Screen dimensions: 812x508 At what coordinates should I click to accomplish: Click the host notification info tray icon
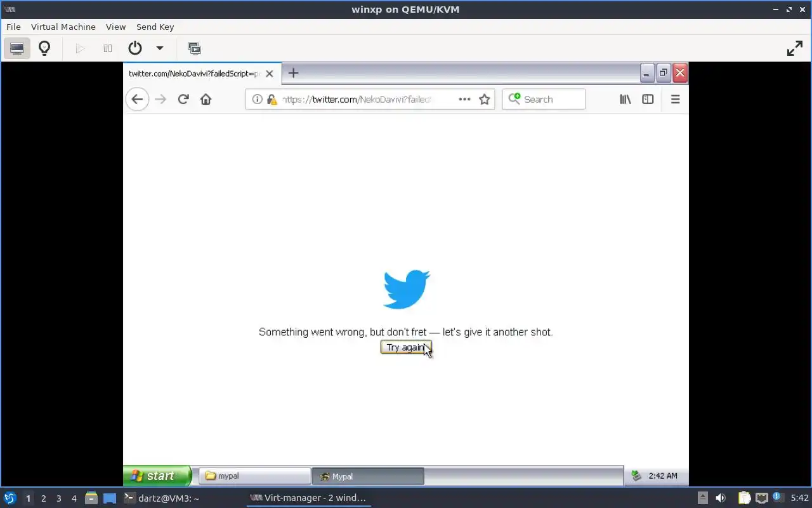point(777,497)
